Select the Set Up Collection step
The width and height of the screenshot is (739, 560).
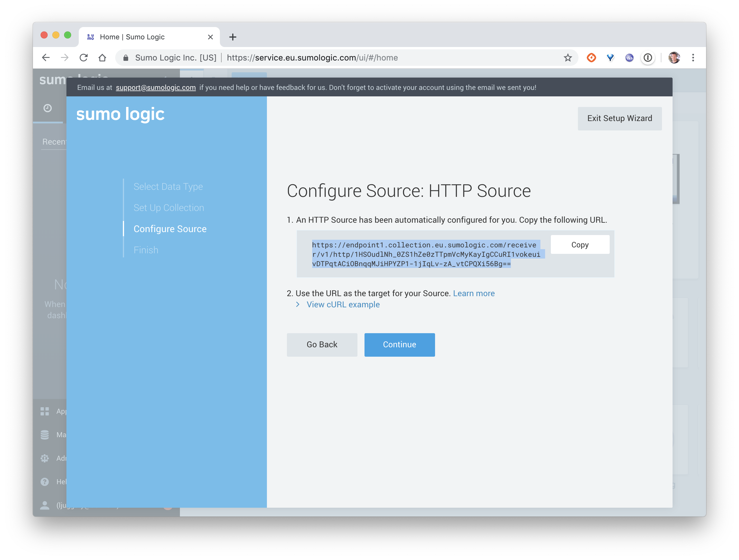click(169, 208)
